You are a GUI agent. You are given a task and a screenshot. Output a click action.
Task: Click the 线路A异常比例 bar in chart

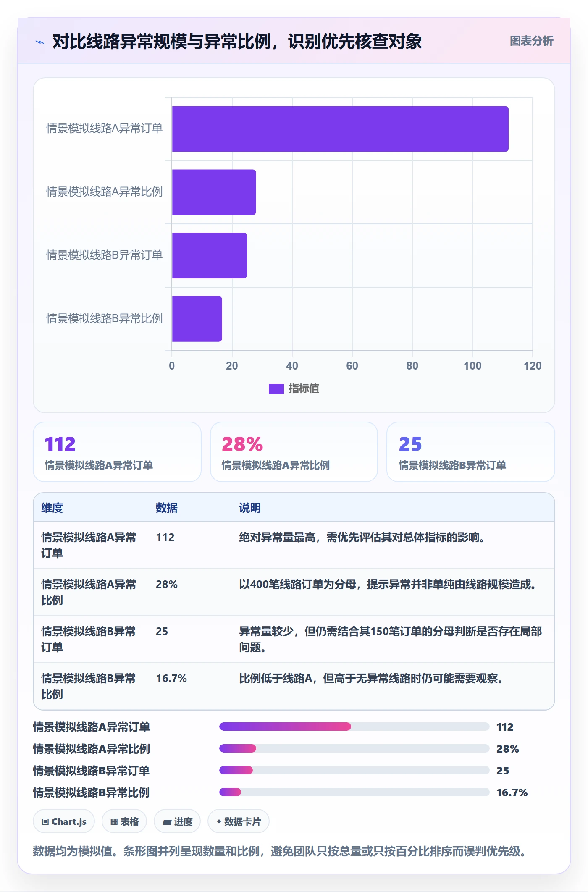pyautogui.click(x=214, y=192)
